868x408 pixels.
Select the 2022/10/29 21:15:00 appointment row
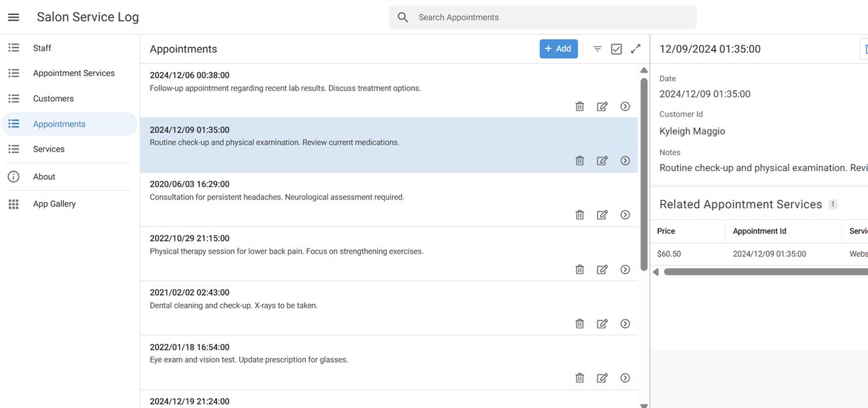pos(388,253)
